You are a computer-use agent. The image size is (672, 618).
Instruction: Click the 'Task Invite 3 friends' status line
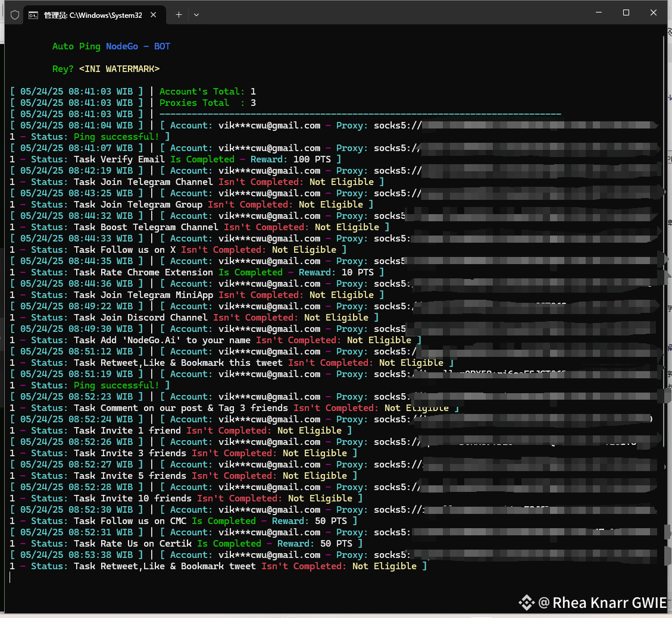click(183, 454)
